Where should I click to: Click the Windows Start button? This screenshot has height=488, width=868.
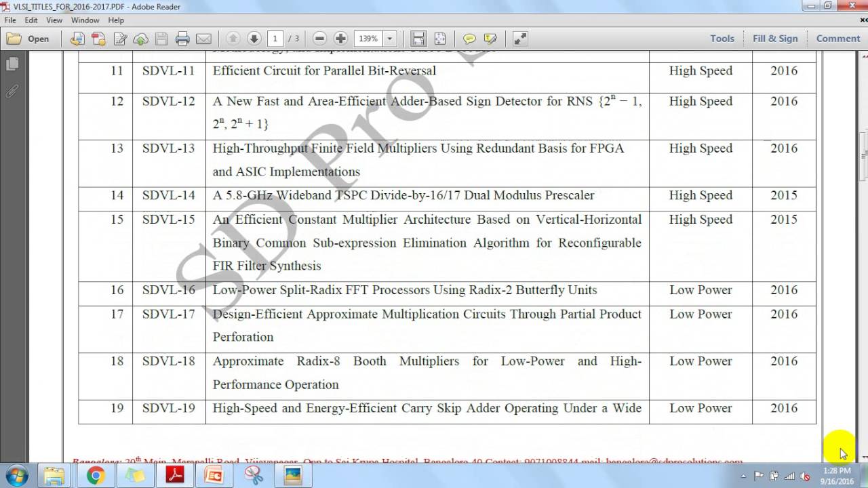tap(16, 476)
